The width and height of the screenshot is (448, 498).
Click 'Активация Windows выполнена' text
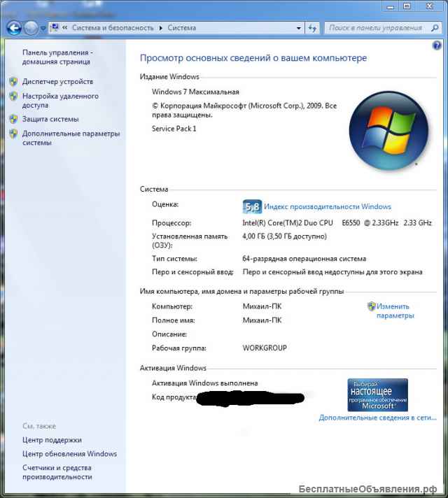[205, 383]
